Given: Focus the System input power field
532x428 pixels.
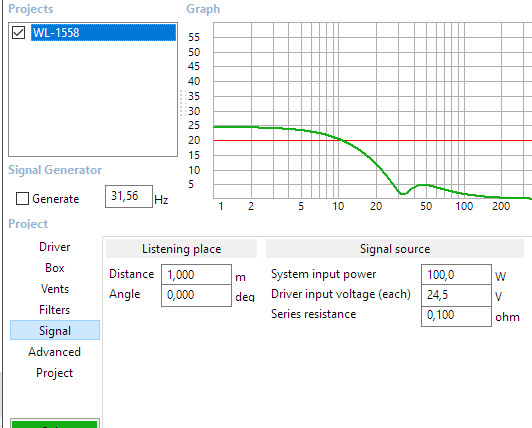Looking at the screenshot, I should [456, 275].
